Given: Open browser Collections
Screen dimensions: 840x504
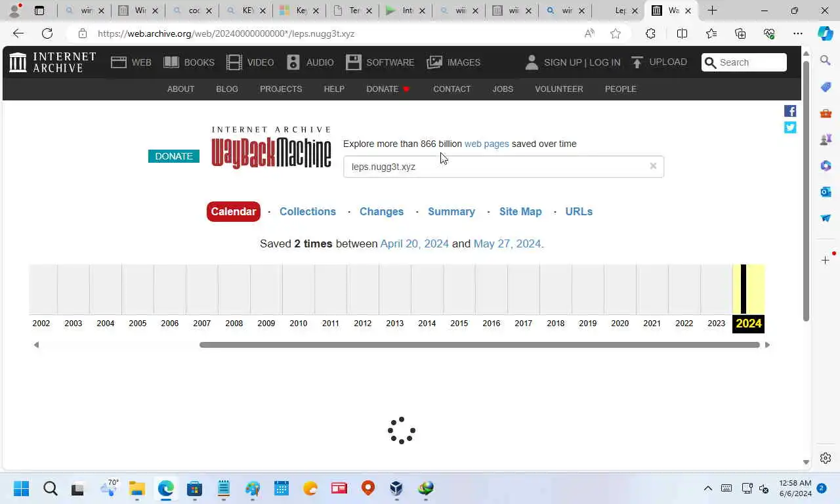Looking at the screenshot, I should pos(740,33).
